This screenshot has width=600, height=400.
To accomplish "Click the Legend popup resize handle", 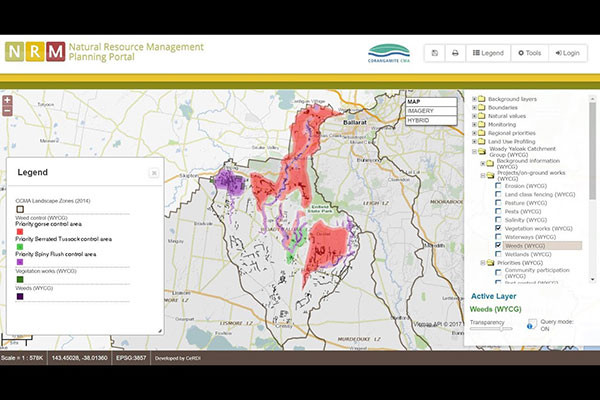I will pyautogui.click(x=160, y=331).
